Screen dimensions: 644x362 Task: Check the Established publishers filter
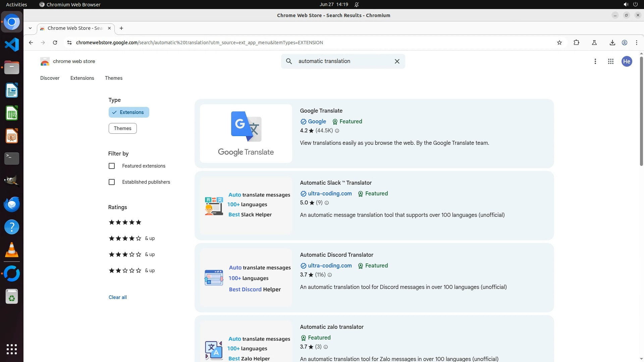click(x=112, y=182)
